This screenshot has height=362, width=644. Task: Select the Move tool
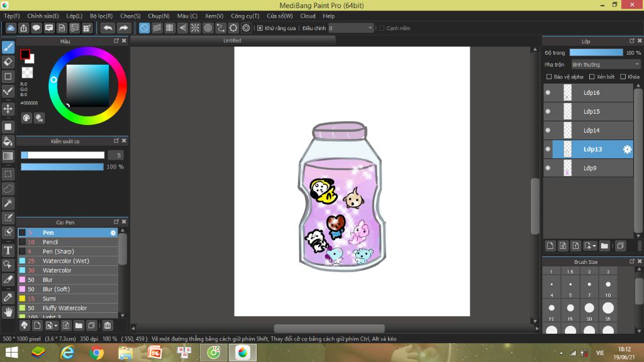(x=8, y=109)
